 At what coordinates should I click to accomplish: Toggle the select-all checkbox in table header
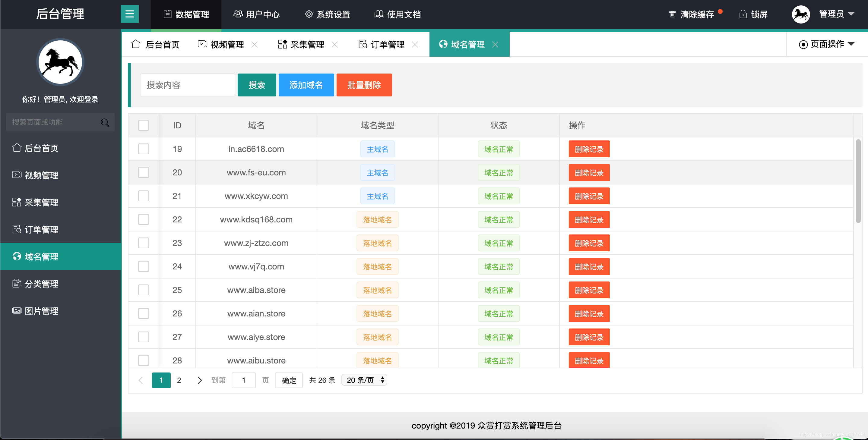[x=143, y=125]
